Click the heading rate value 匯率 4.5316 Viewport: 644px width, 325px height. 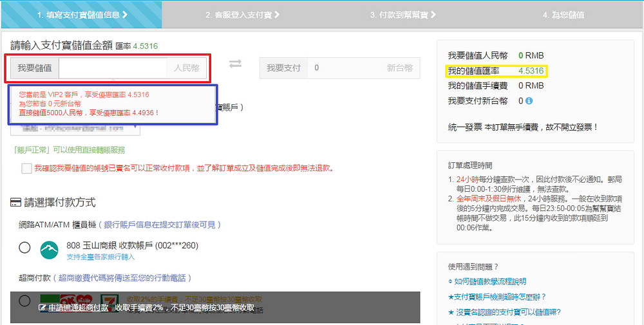[x=136, y=46]
